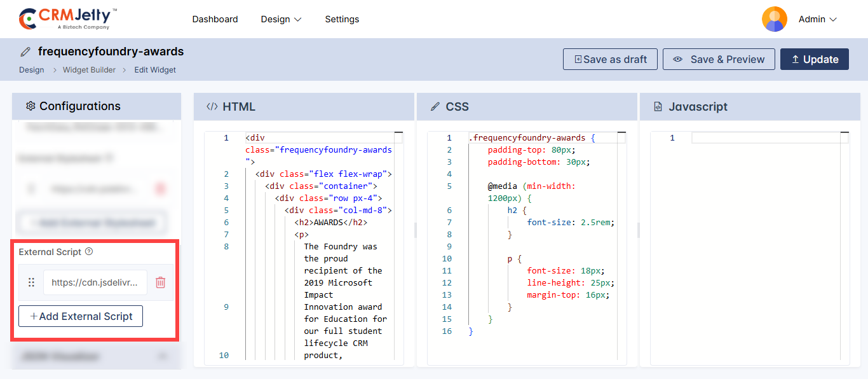Click the HTML code icon in panel header
This screenshot has width=868, height=381.
coord(212,107)
